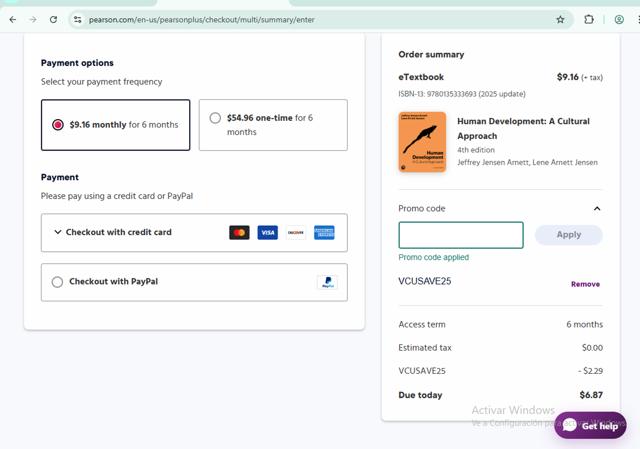Image resolution: width=640 pixels, height=449 pixels.
Task: Click the promo code input field
Action: click(x=461, y=235)
